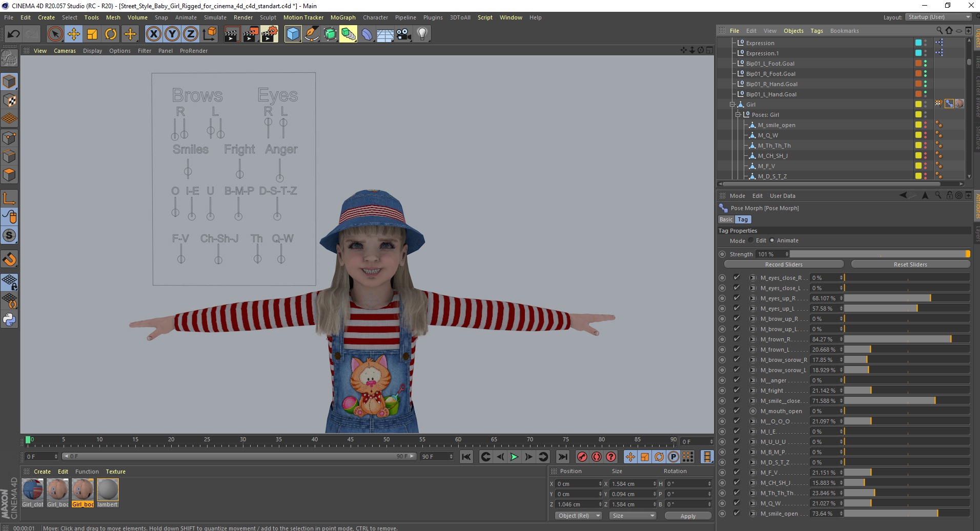
Task: Render the active view
Action: click(232, 34)
